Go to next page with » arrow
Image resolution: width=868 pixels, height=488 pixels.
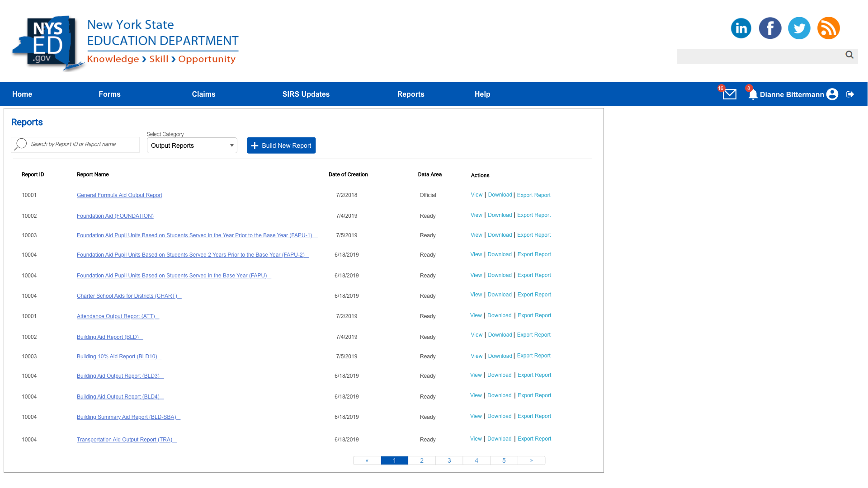(x=531, y=460)
